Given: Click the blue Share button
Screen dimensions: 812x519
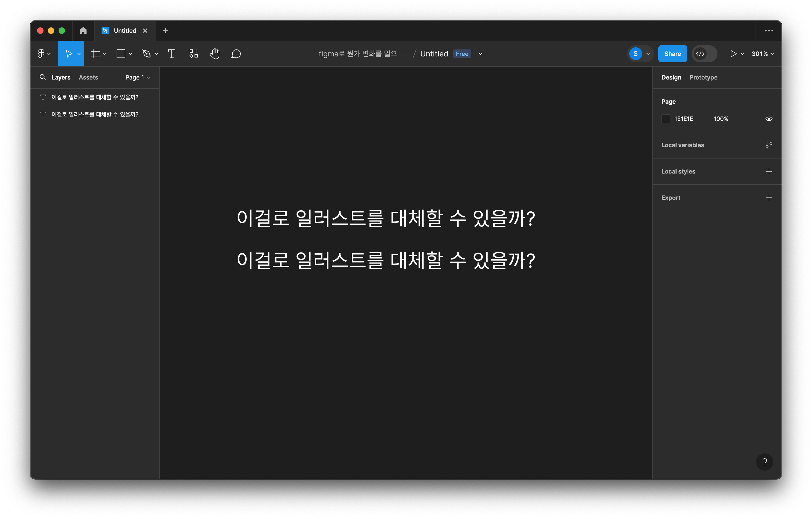Looking at the screenshot, I should [672, 54].
